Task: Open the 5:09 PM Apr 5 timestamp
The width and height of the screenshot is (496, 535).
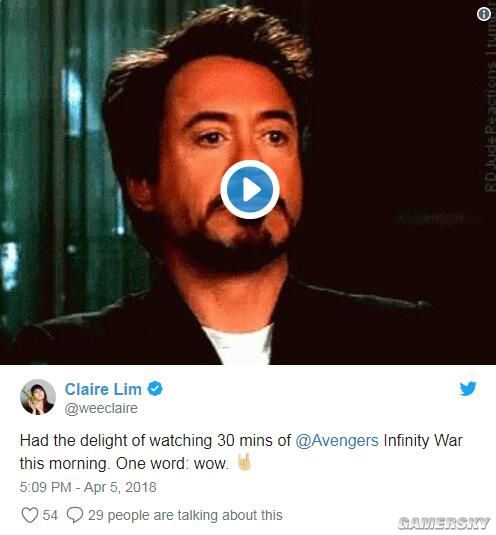Action: (88, 487)
